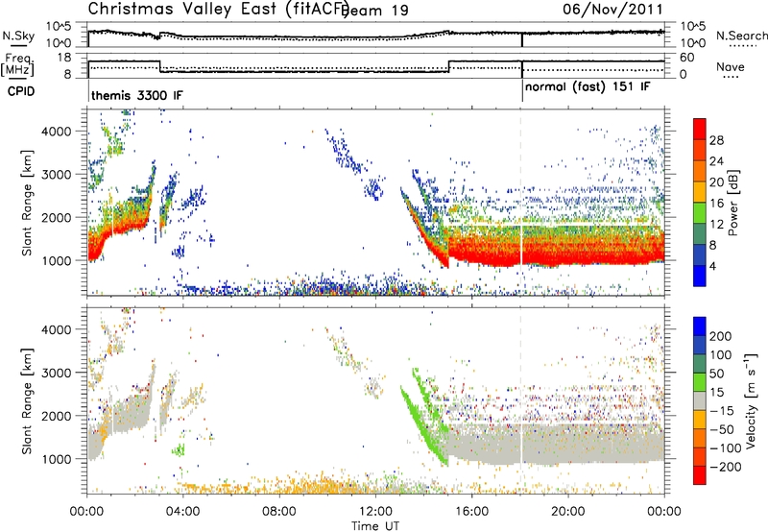Click the 'Beam 19' label

click(x=375, y=11)
